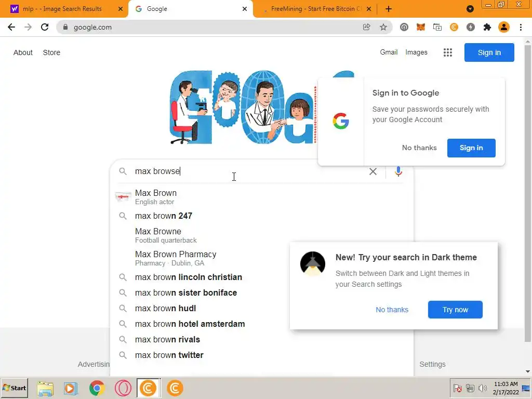Click the circular extension icon after the star

click(404, 27)
